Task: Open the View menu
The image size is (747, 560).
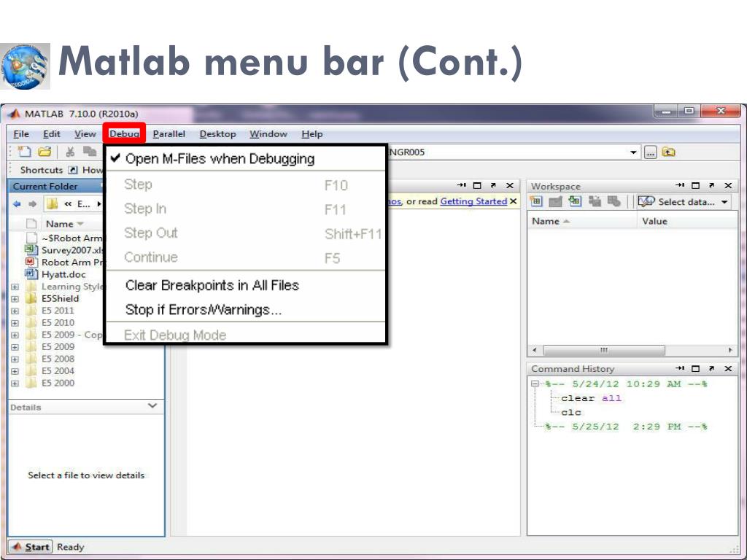Action: (x=85, y=134)
